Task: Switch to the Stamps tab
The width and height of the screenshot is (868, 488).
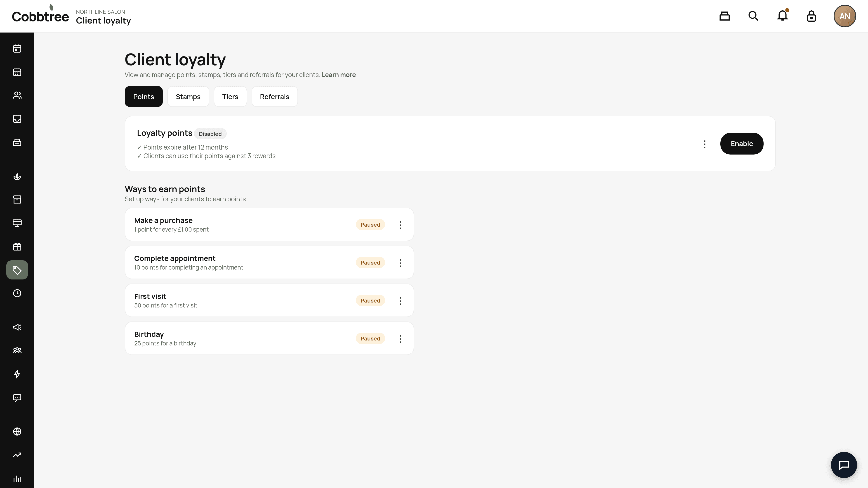Action: tap(188, 97)
